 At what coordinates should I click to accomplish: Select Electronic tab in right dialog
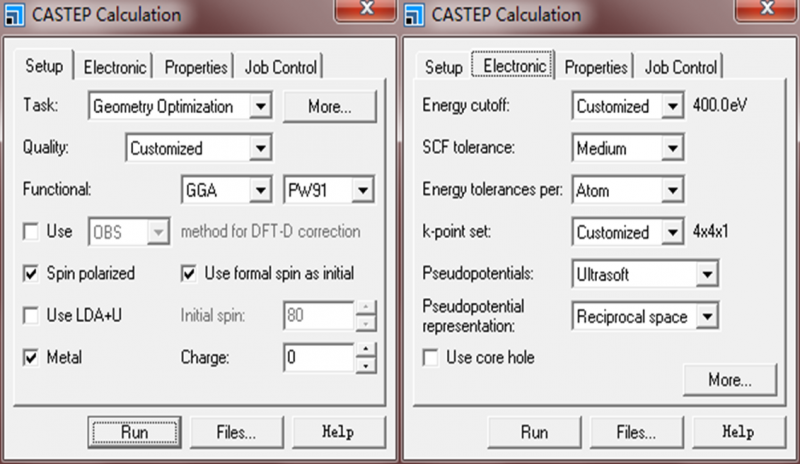click(x=514, y=66)
